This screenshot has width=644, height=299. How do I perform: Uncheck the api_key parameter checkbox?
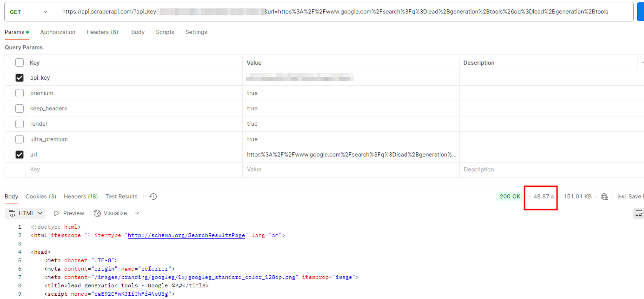pyautogui.click(x=20, y=78)
